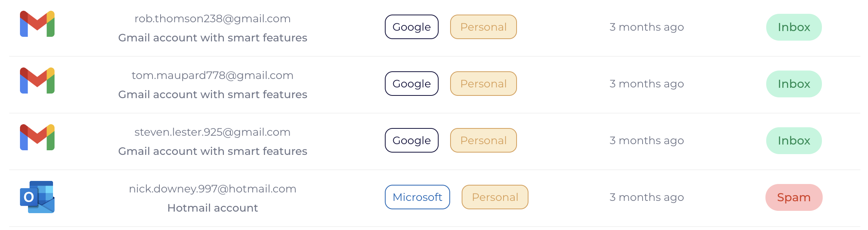Screen dimensions: 868x230
Task: Click Outlook icon beside nick.downey.997@hotmail.com
Action: click(x=37, y=197)
